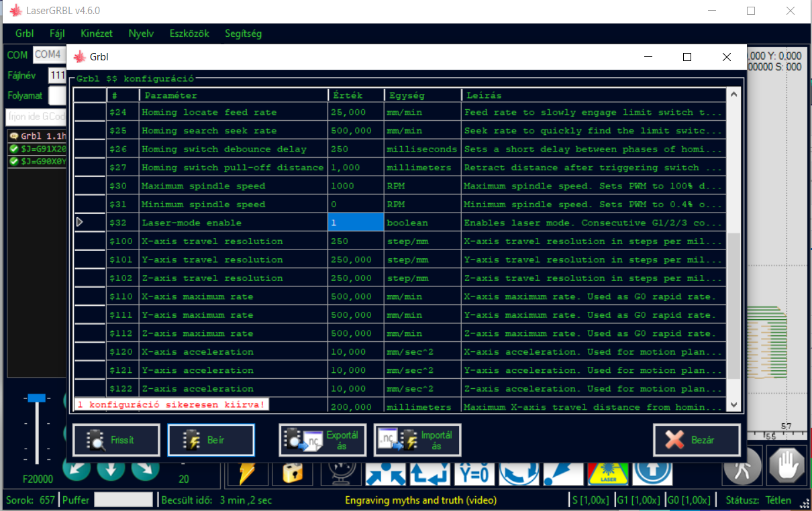Select the value of X-axis maximum rate
812x511 pixels.
[x=356, y=296]
